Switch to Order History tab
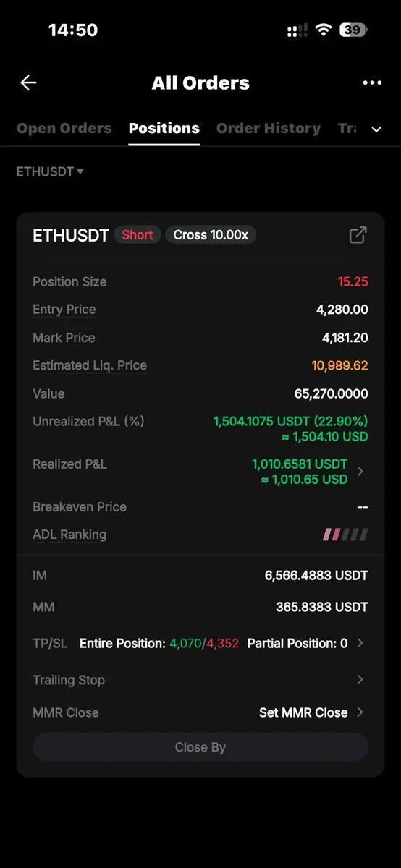Screen dimensions: 401x868 coord(269,128)
